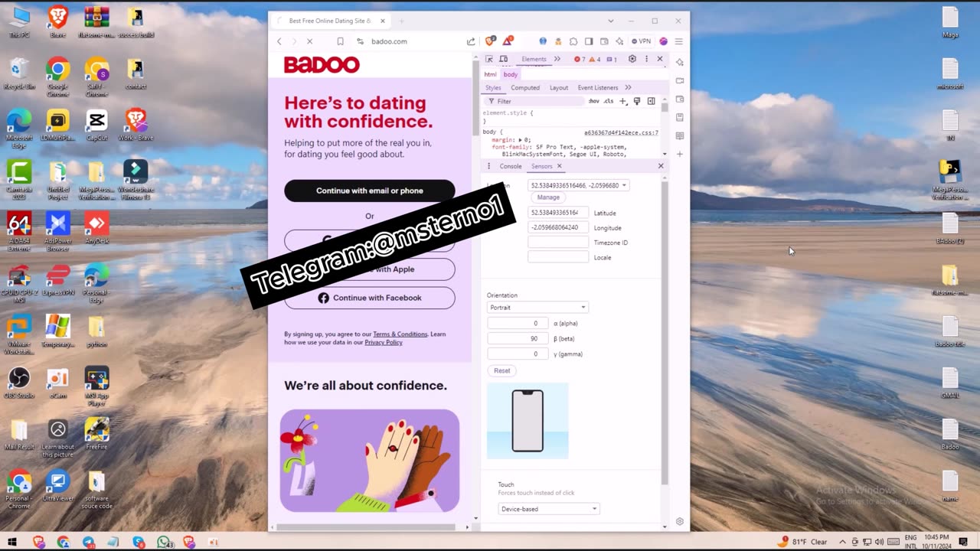The width and height of the screenshot is (980, 551).
Task: Activate DevTools inspect element picker
Action: point(489,59)
